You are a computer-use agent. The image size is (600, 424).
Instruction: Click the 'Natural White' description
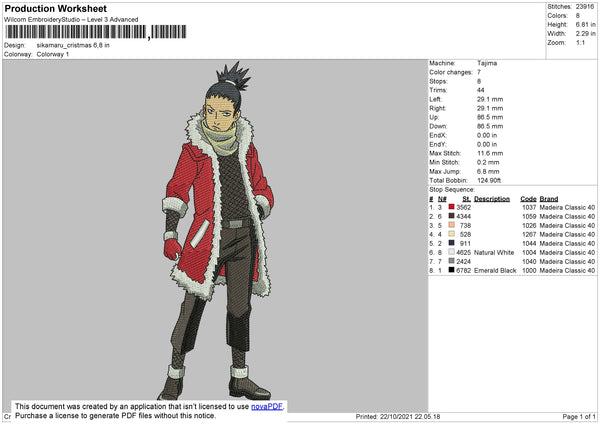[494, 253]
